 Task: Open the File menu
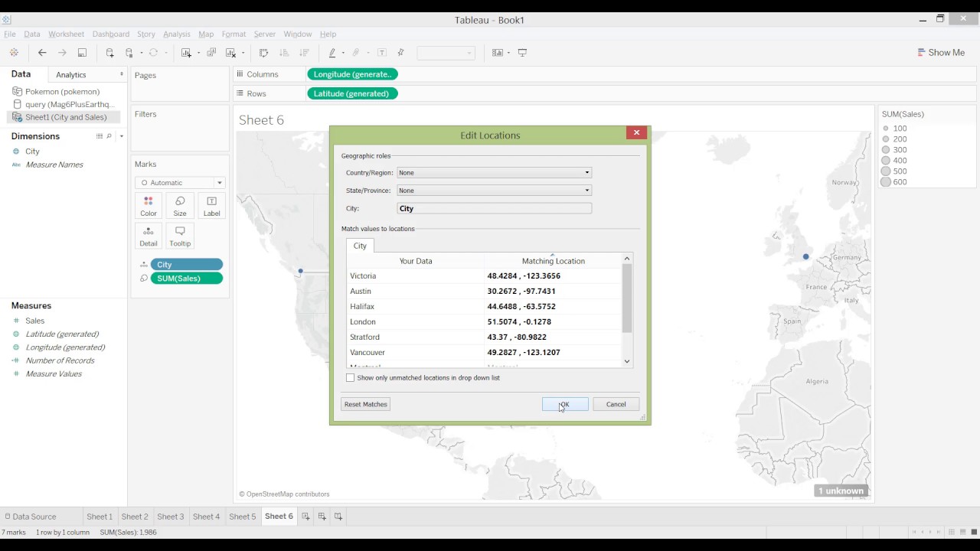(10, 34)
